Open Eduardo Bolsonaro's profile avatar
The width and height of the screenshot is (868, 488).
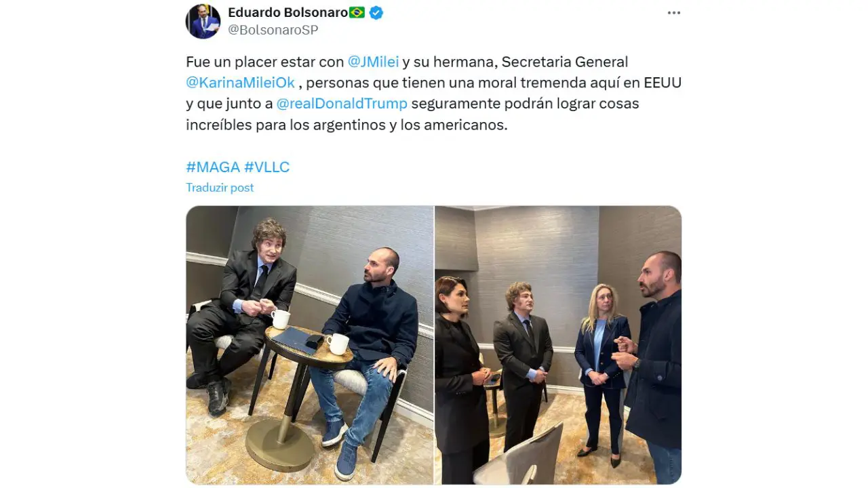point(203,21)
